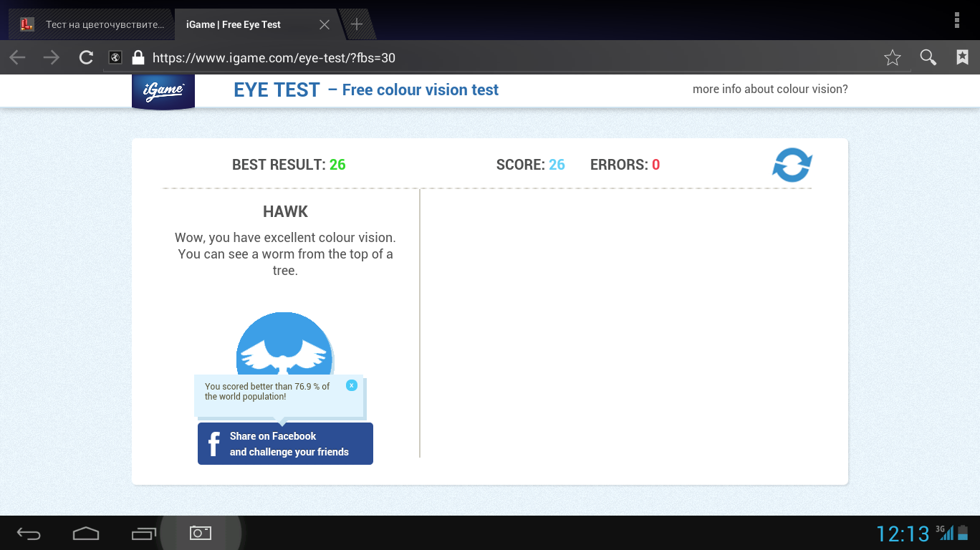
Task: Open the browser search magnifier
Action: click(x=928, y=58)
